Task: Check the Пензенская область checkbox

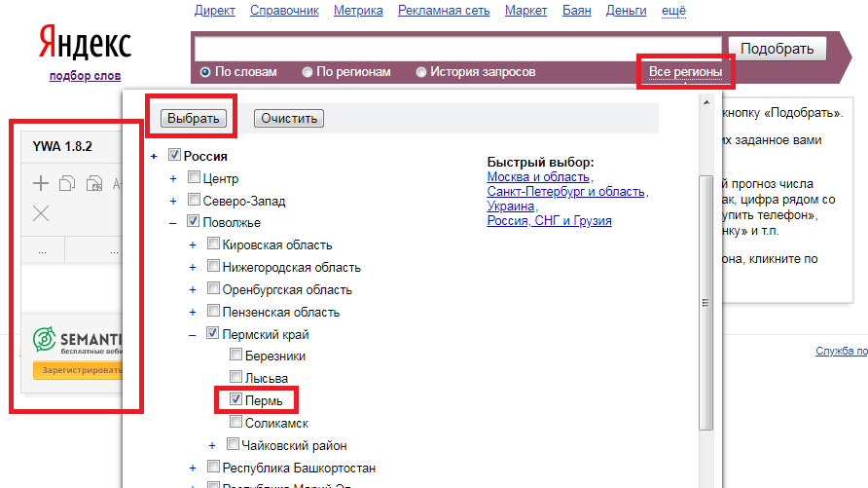Action: 213,311
